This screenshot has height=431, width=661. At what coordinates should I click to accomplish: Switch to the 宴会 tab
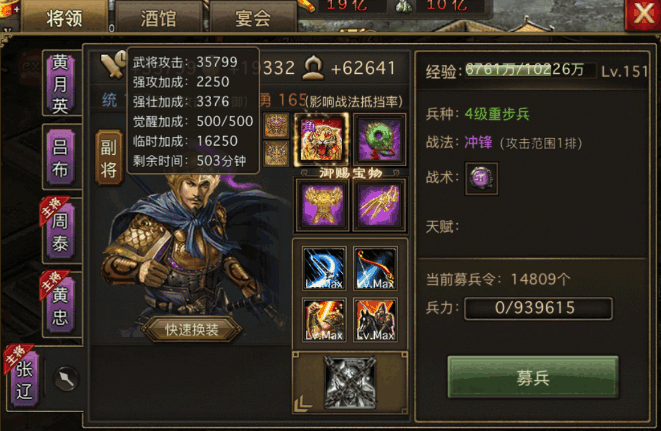click(253, 18)
